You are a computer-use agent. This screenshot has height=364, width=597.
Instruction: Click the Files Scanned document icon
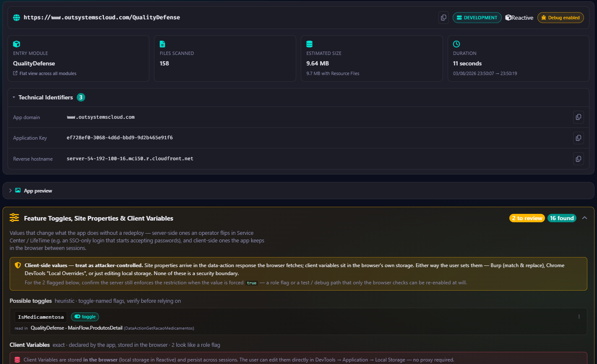pos(163,44)
